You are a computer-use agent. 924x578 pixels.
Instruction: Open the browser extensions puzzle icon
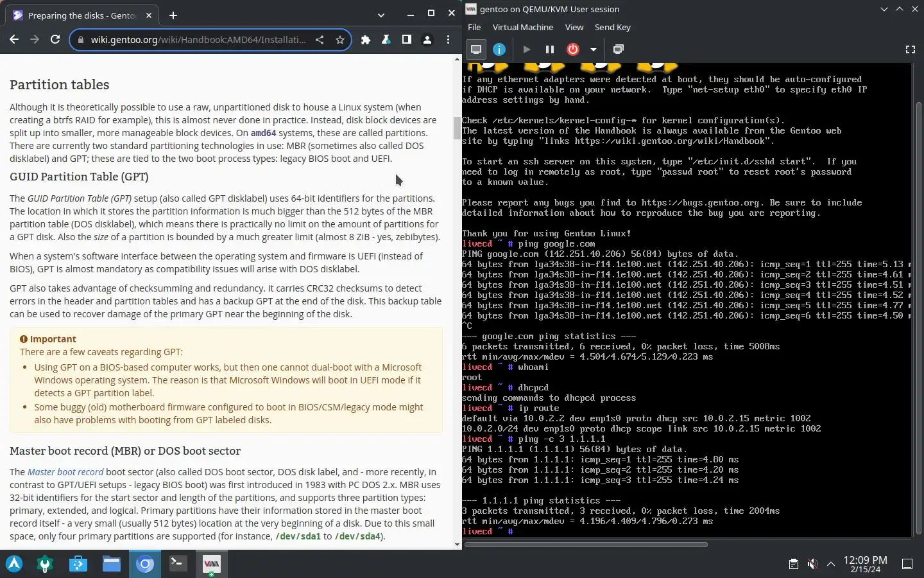pyautogui.click(x=366, y=40)
